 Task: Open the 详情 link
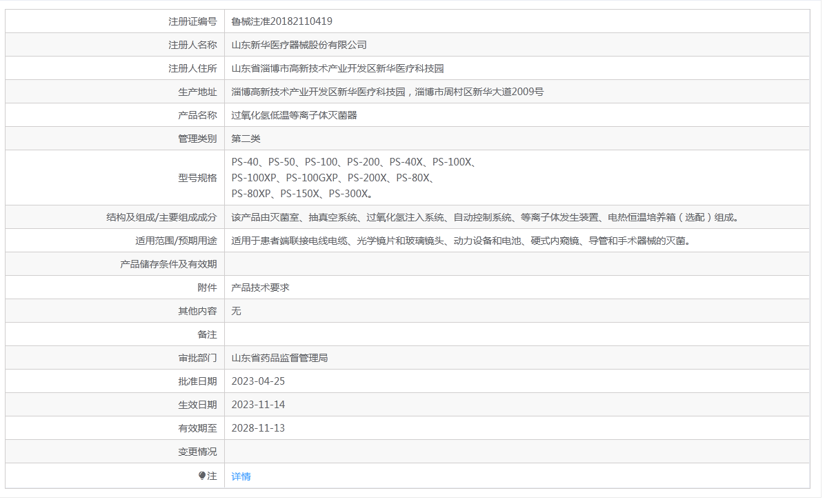coord(241,476)
